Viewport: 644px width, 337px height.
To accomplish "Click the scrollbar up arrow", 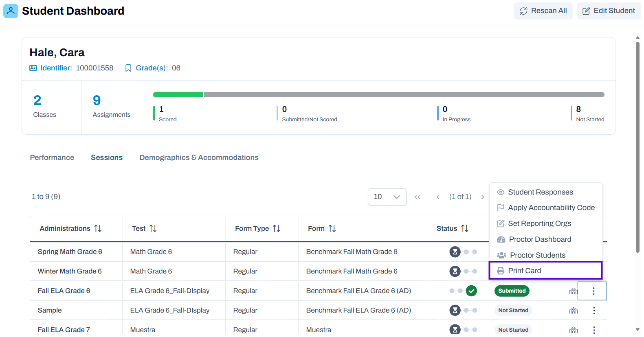I will point(637,37).
